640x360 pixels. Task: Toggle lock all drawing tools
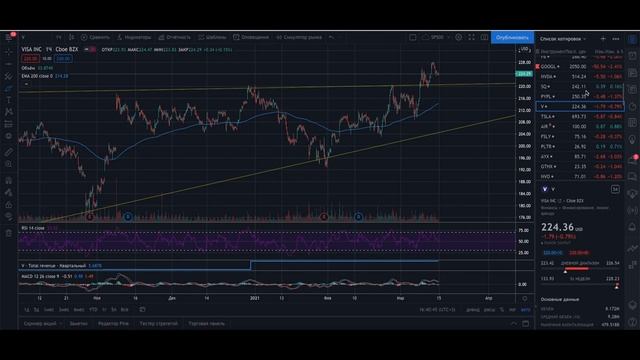(9, 204)
